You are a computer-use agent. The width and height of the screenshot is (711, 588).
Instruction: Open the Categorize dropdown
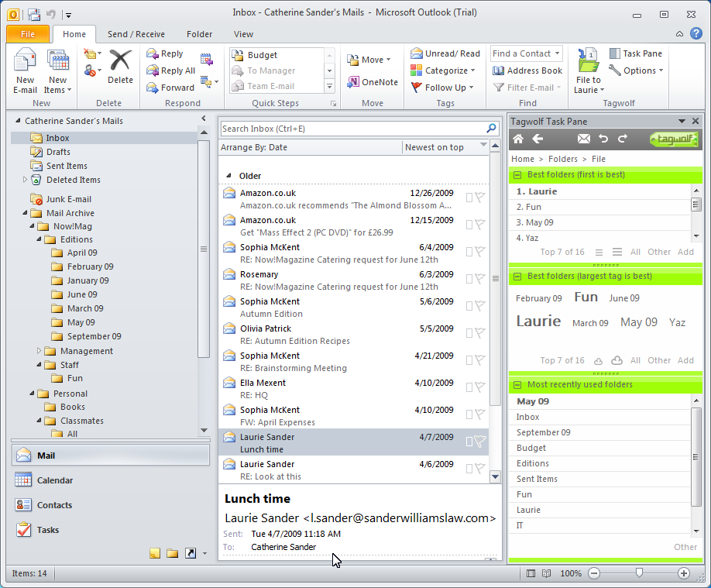(442, 70)
